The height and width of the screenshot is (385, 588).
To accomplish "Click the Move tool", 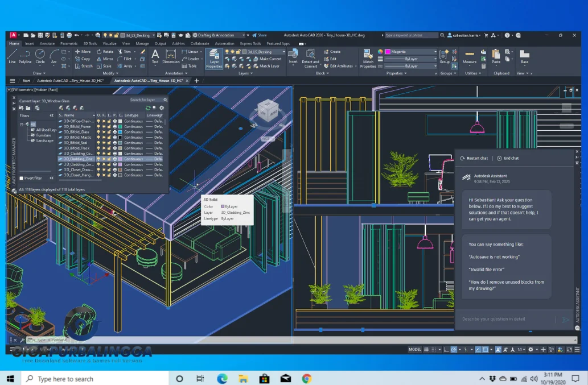I will 83,52.
